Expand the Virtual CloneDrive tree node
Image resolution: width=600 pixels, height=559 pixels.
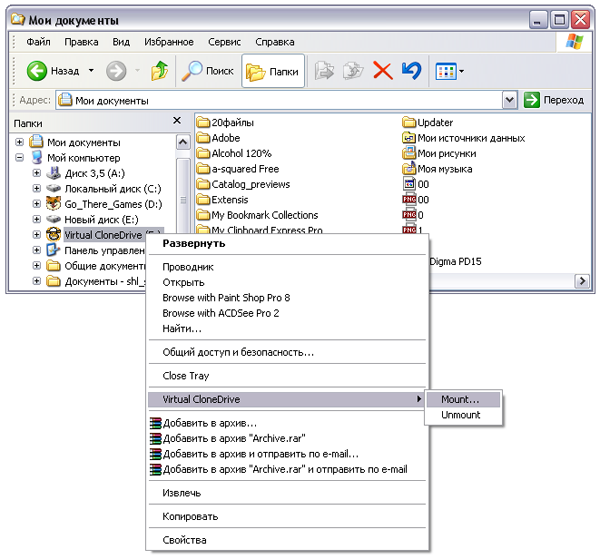point(36,235)
